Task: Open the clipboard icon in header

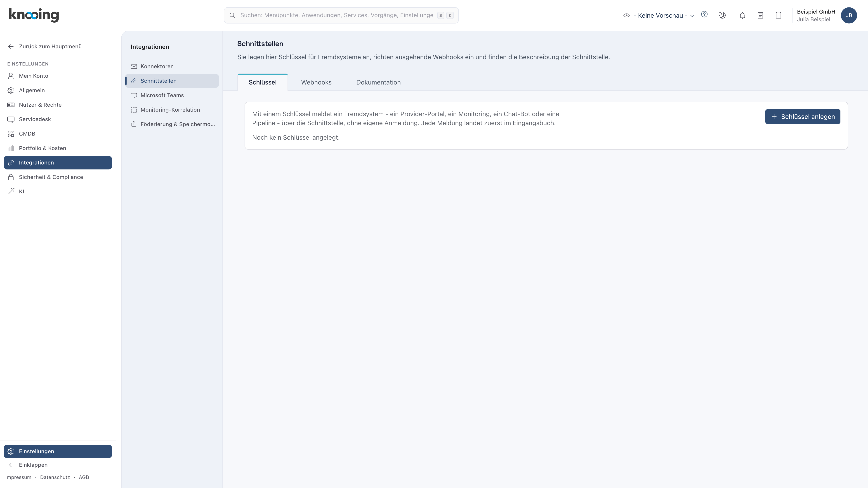Action: (x=778, y=15)
